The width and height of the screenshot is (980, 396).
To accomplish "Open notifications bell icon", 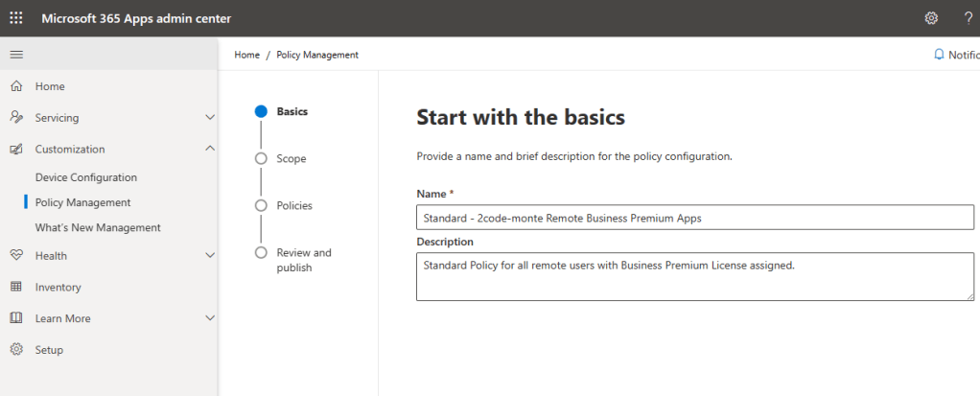I will [939, 55].
